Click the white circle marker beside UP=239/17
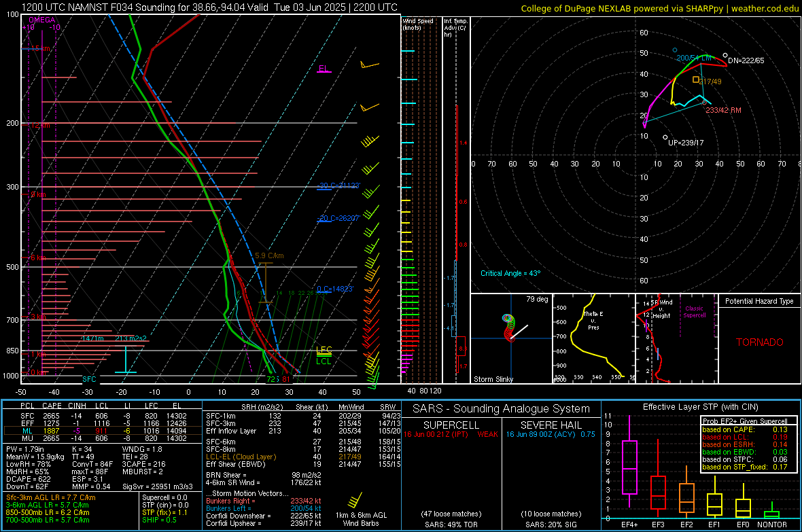Image resolution: width=802 pixels, height=532 pixels. [x=665, y=137]
